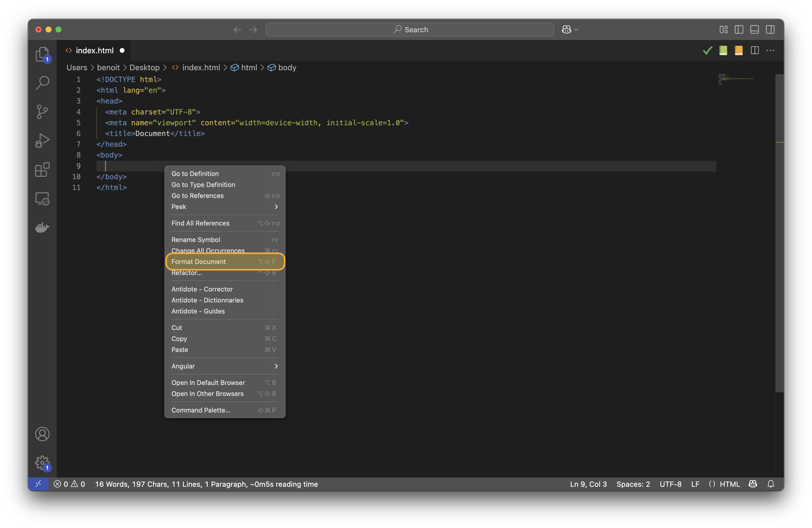
Task: Click the go back arrow in title bar
Action: tap(237, 30)
